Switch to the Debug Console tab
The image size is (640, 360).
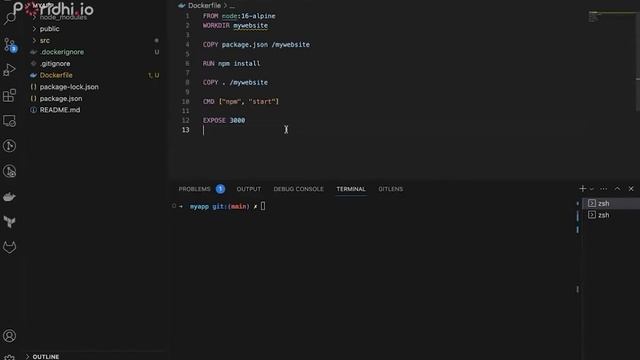point(298,189)
